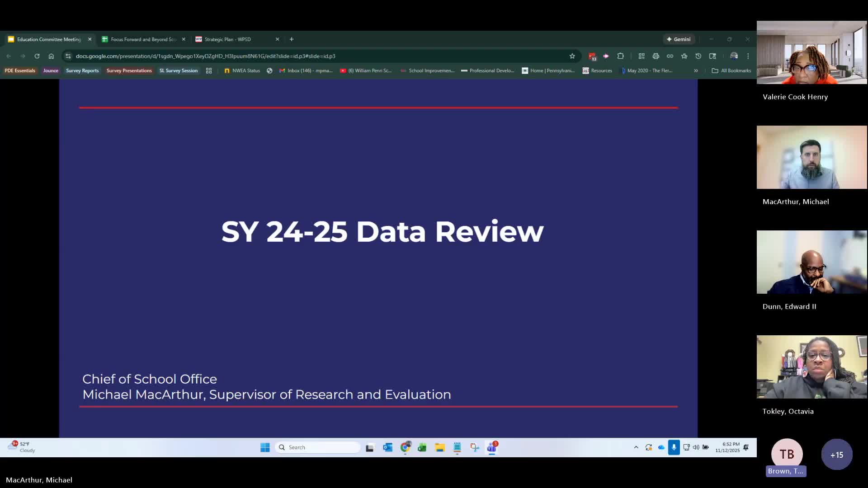Screen dimensions: 868x488
Task: Switch to the Strategic Plan - WPSD tab
Action: (x=228, y=39)
